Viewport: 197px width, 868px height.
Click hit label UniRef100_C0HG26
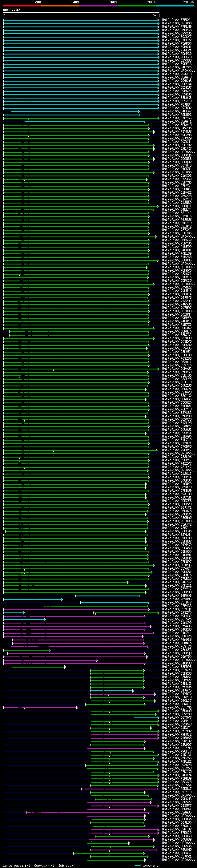coord(177,91)
